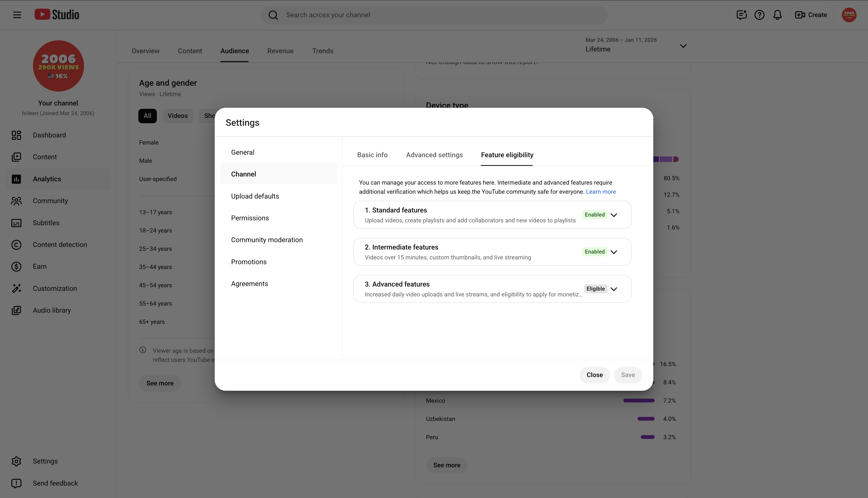This screenshot has width=868, height=498.
Task: Select the Videos filter chip
Action: pyautogui.click(x=178, y=116)
